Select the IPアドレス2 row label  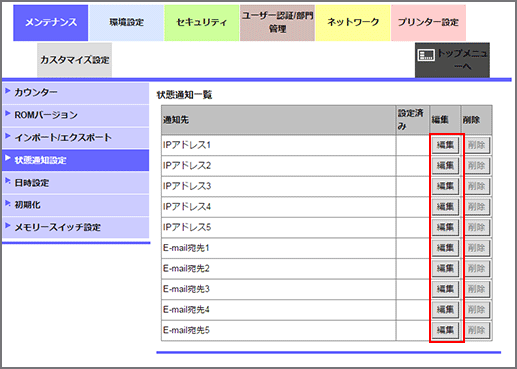click(x=187, y=166)
